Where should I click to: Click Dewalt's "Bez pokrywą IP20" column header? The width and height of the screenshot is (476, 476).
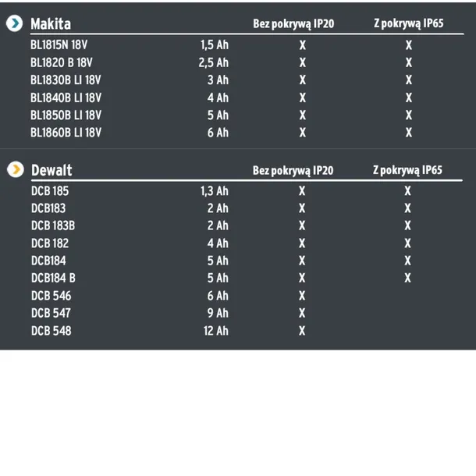click(x=293, y=170)
